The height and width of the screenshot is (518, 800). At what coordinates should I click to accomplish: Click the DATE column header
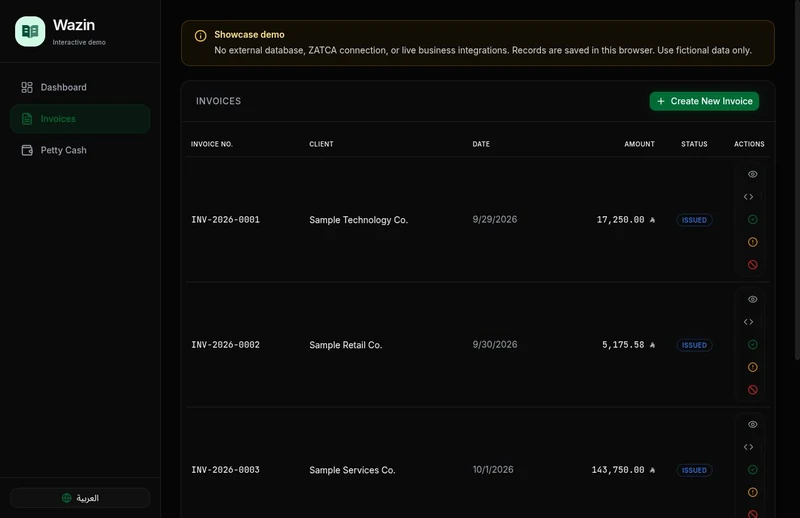pos(481,144)
